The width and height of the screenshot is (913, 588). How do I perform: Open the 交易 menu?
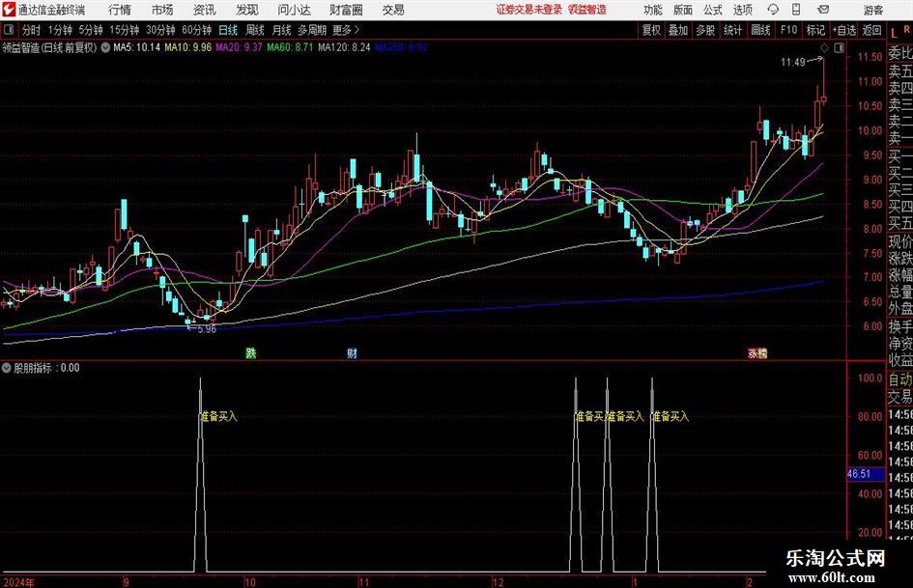tap(393, 10)
